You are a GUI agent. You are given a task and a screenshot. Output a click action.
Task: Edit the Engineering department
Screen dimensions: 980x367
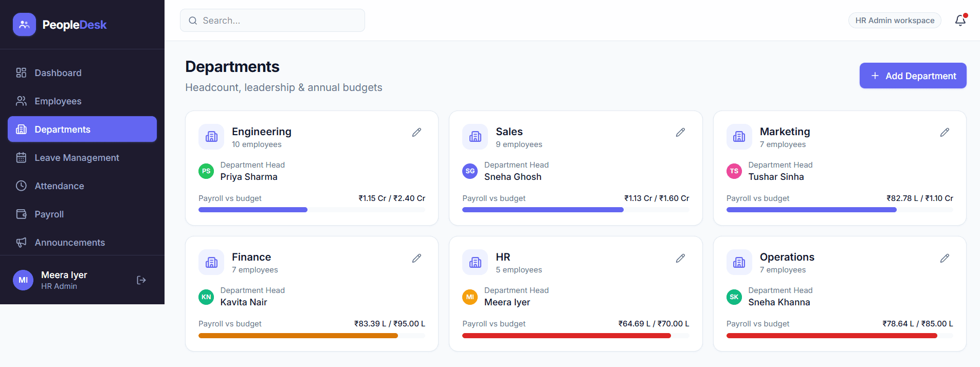click(416, 133)
